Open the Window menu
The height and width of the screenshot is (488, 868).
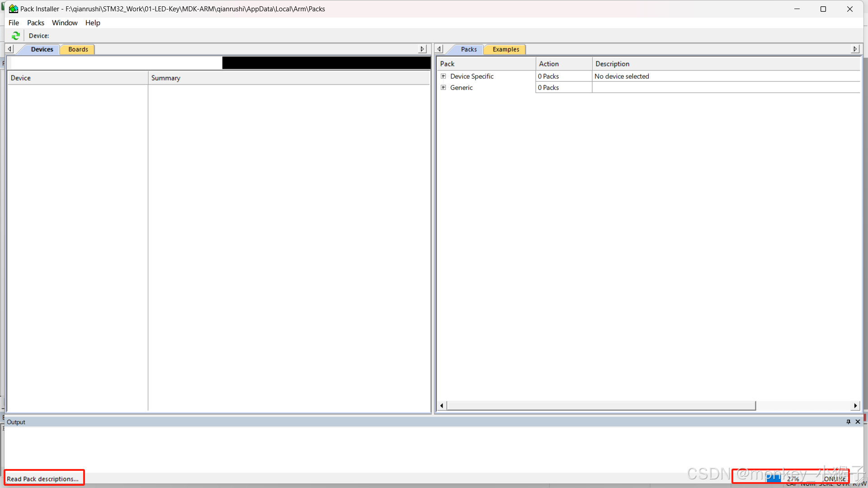pos(65,23)
